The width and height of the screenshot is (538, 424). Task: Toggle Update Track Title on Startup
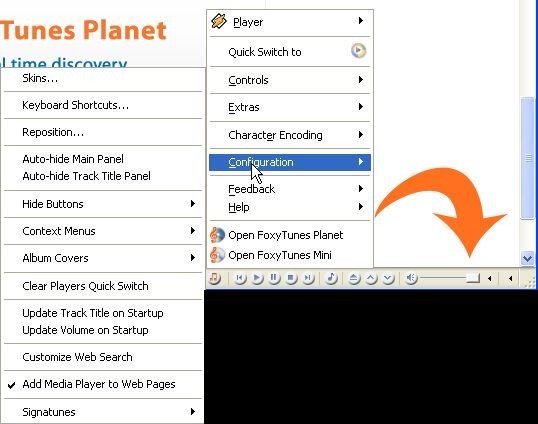click(103, 313)
